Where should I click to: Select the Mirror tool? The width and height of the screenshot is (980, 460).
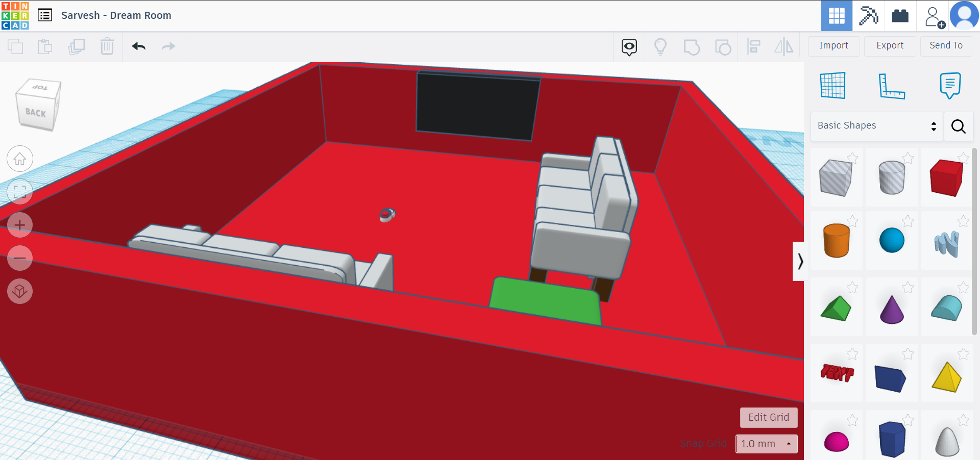(785, 46)
